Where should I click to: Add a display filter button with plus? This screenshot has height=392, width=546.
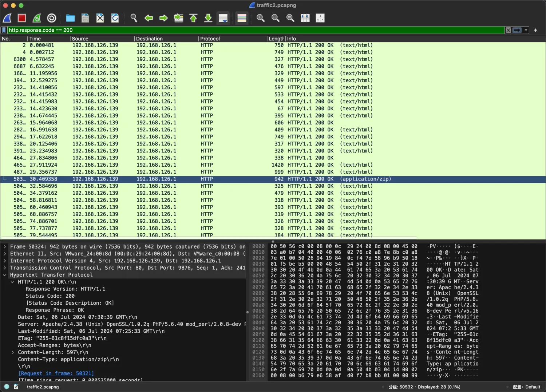tap(535, 30)
